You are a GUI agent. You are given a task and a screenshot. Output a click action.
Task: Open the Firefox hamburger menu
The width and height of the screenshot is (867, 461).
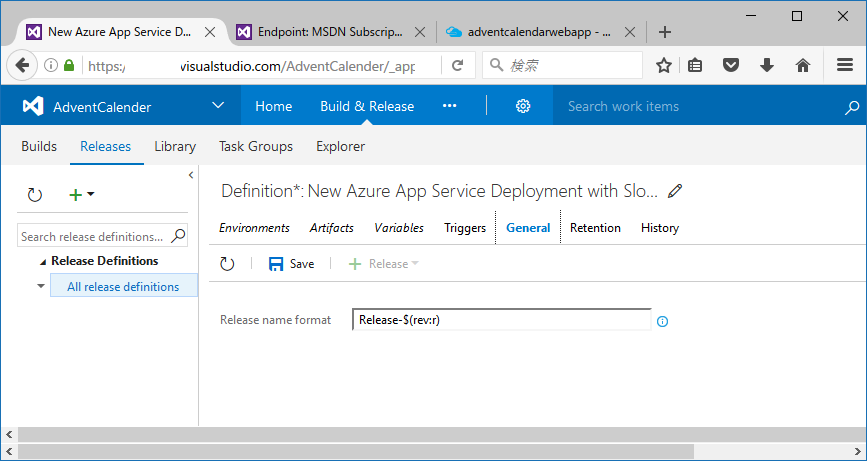(844, 65)
